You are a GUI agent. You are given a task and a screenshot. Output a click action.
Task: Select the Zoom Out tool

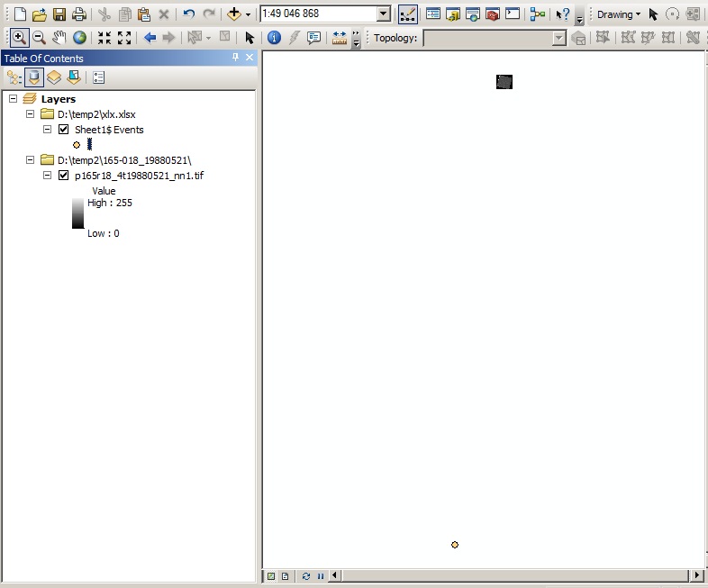[x=40, y=38]
